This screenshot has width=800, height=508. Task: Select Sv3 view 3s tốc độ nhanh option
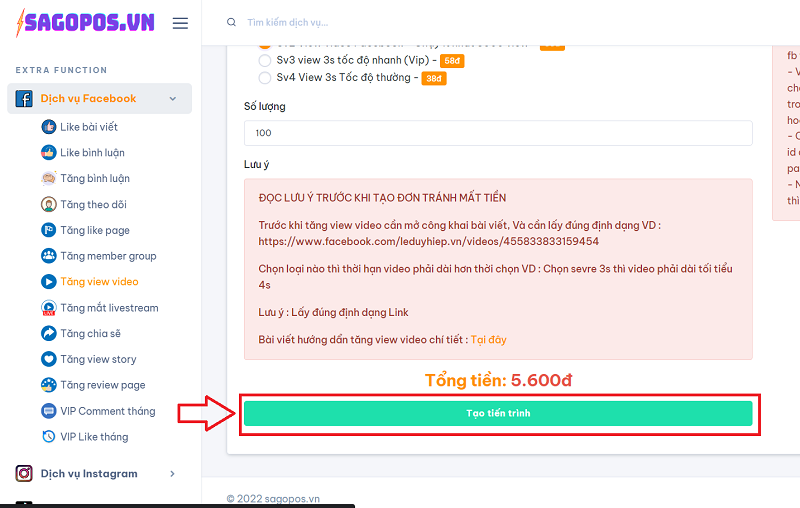[x=265, y=61]
